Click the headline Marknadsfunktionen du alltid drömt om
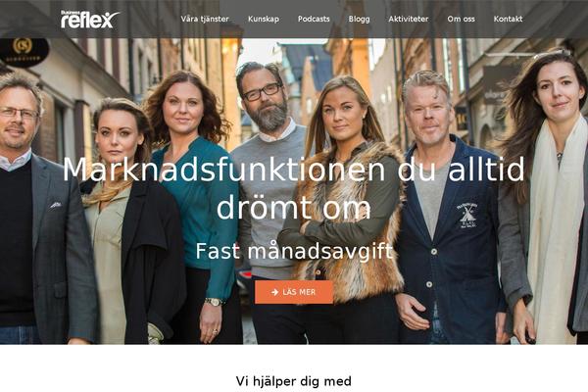 (x=294, y=187)
